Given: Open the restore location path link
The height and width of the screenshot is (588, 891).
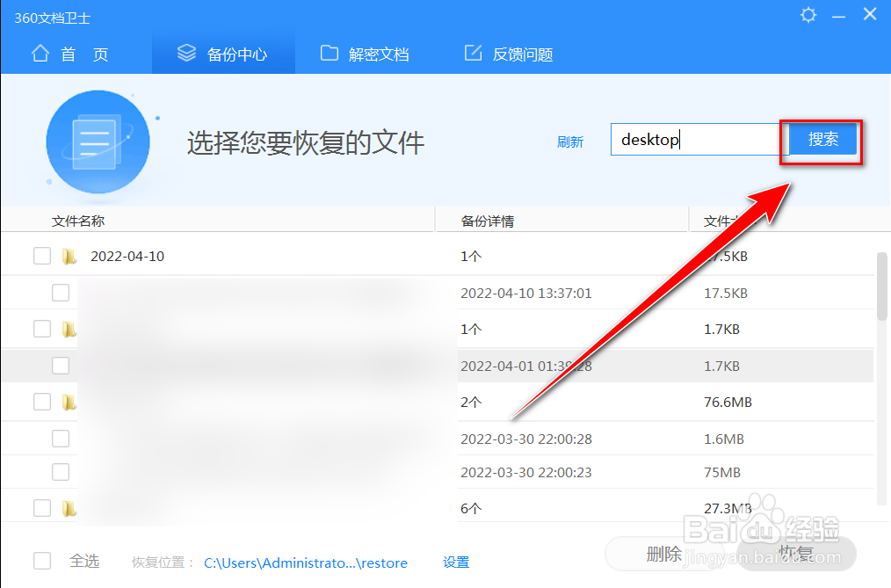Looking at the screenshot, I should pos(305,563).
